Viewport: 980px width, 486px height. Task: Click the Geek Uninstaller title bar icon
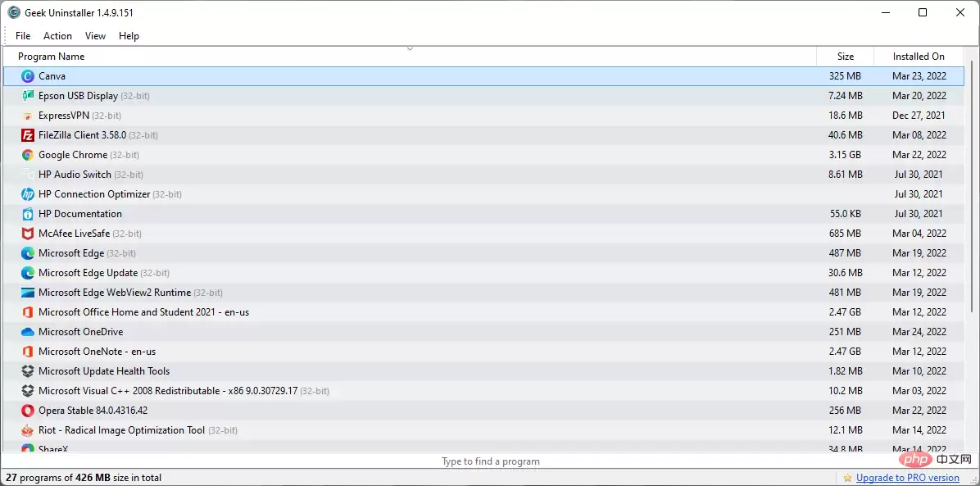point(14,12)
